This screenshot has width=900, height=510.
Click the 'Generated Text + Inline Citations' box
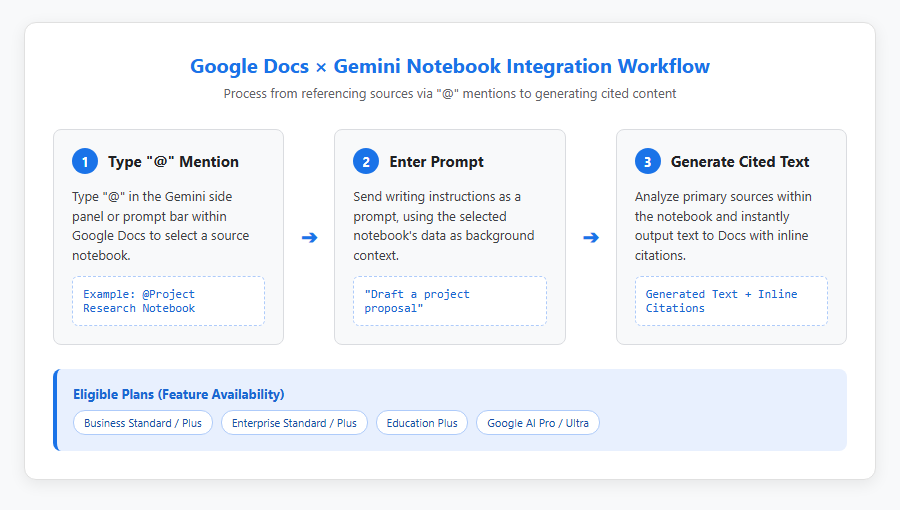click(x=731, y=301)
